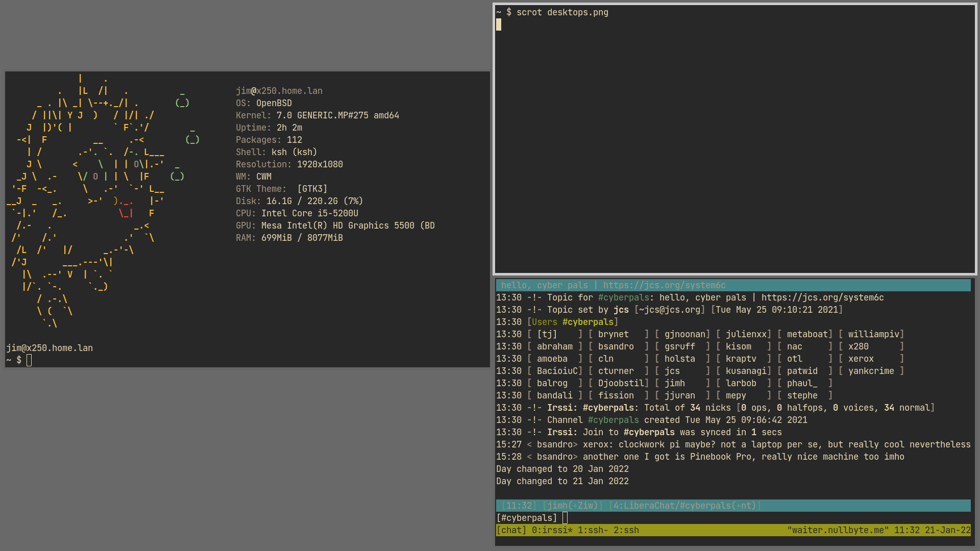Click the [chat] tmux session label
This screenshot has width=980, height=551.
pyautogui.click(x=511, y=530)
